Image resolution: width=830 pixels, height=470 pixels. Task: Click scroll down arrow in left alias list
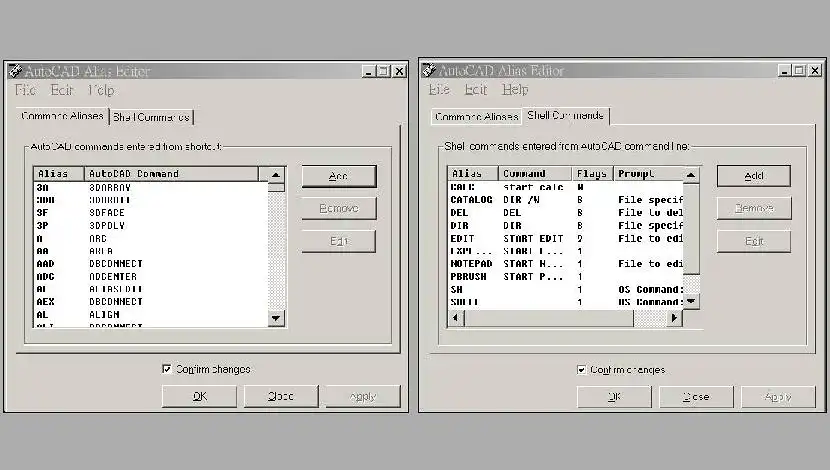point(276,318)
